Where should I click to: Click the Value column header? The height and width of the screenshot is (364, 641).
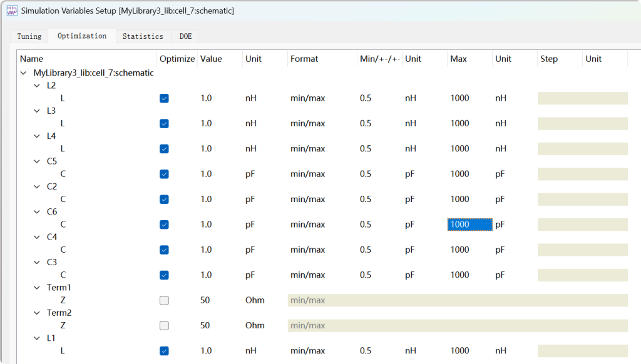coord(220,59)
